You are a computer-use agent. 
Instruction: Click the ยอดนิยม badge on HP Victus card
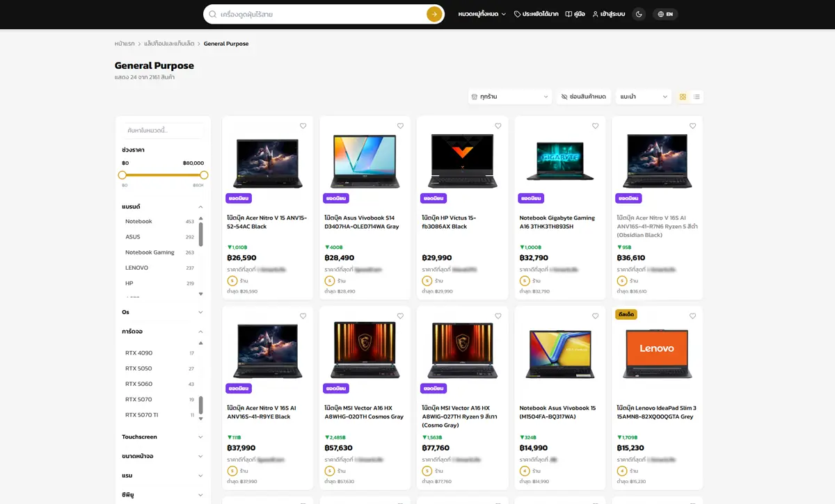click(x=434, y=198)
